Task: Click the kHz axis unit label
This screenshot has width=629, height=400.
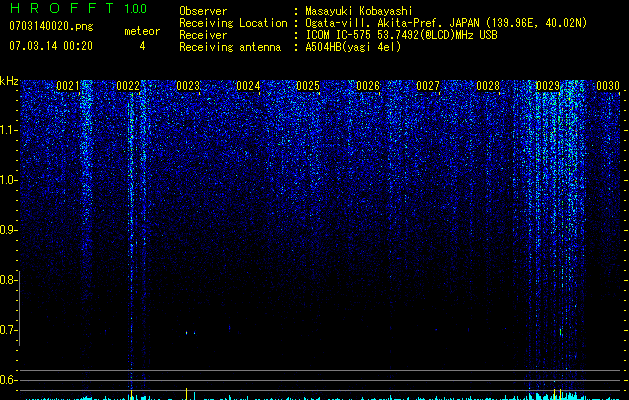Action: [9, 81]
